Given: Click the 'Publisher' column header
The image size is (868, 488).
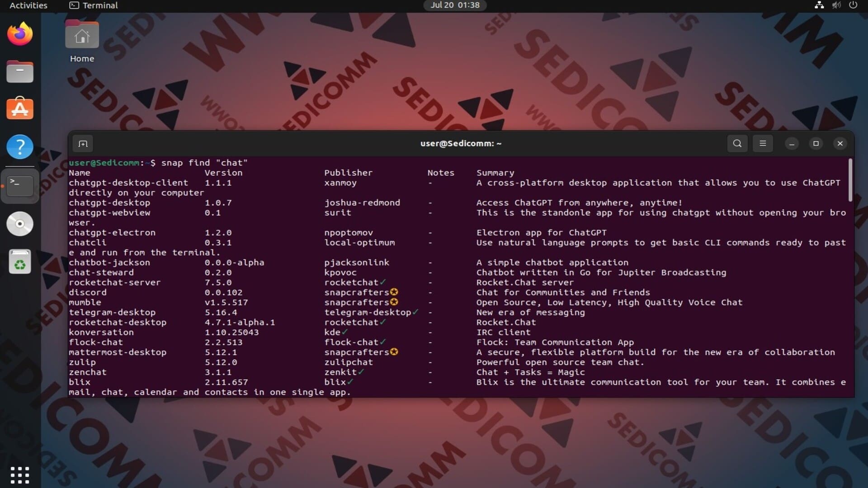Looking at the screenshot, I should coord(349,173).
